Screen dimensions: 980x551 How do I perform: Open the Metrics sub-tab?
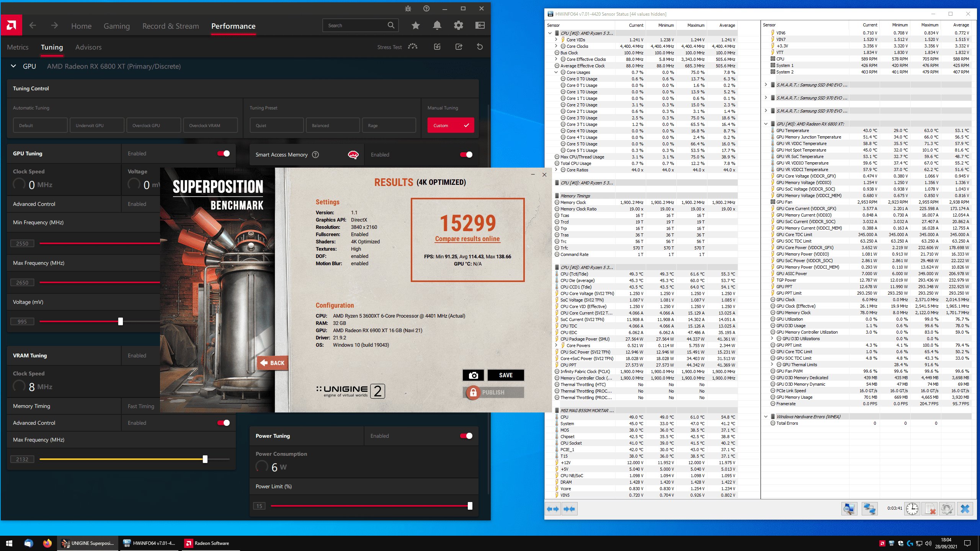(18, 47)
